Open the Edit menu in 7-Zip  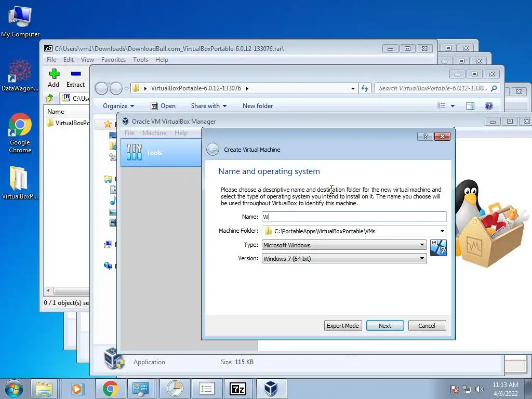point(68,59)
